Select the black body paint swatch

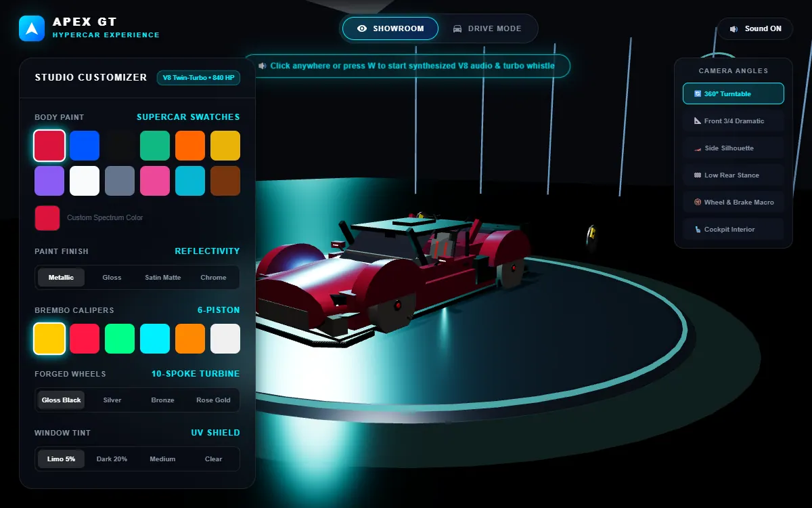(120, 146)
